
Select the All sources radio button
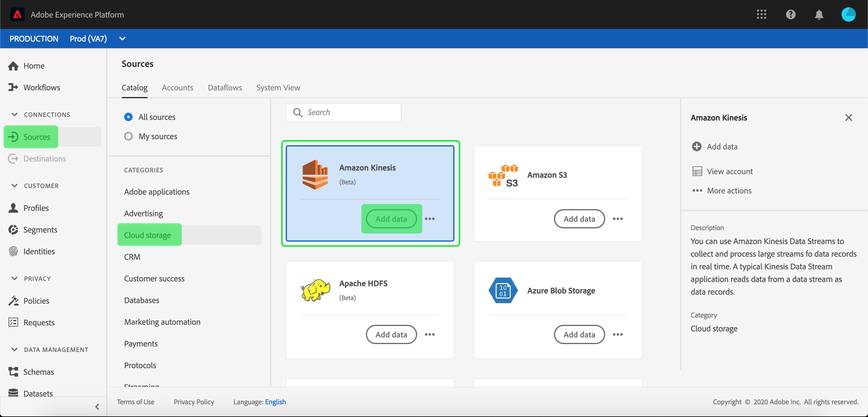coord(128,117)
